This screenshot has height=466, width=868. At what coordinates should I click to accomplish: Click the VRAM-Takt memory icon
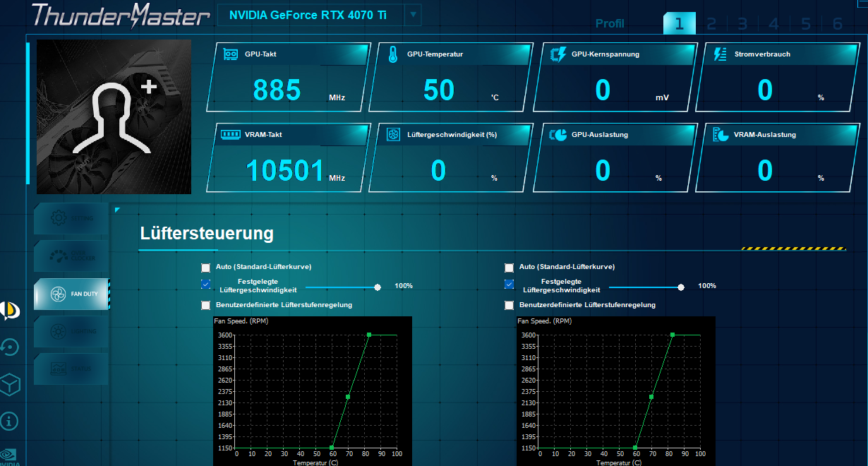click(231, 134)
